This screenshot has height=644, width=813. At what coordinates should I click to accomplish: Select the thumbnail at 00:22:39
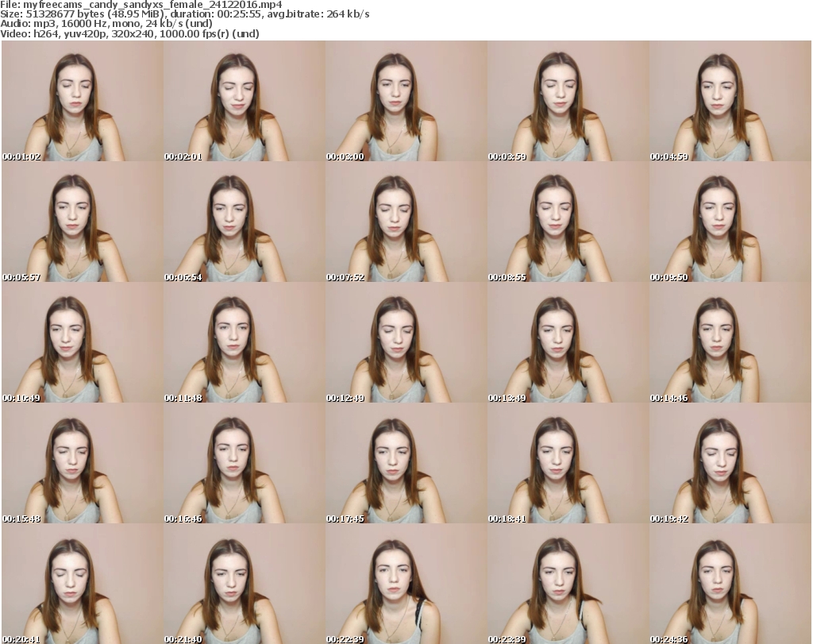click(x=406, y=584)
